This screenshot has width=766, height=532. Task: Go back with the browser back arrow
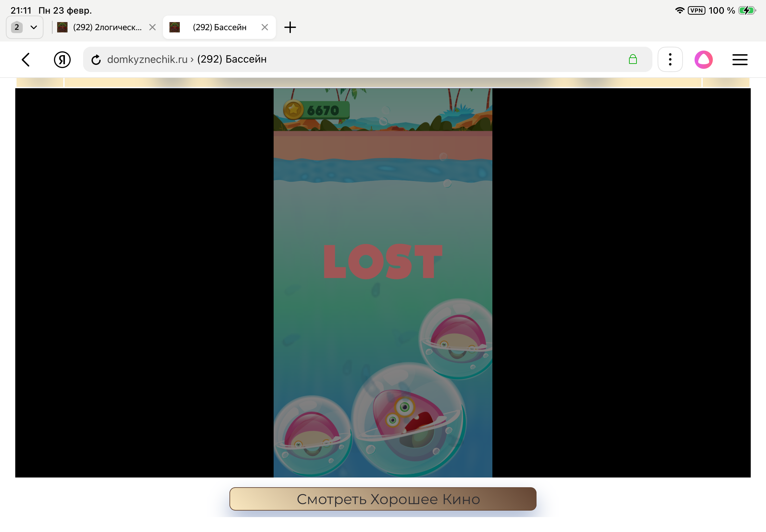click(x=26, y=60)
